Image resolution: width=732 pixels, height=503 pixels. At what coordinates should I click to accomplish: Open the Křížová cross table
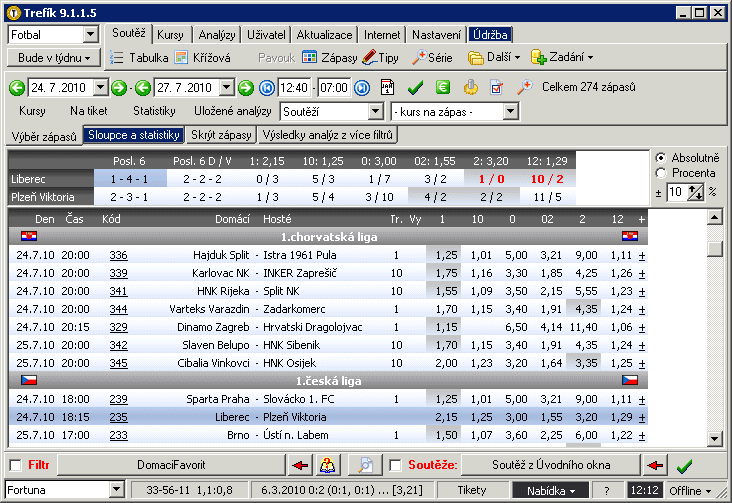(203, 57)
